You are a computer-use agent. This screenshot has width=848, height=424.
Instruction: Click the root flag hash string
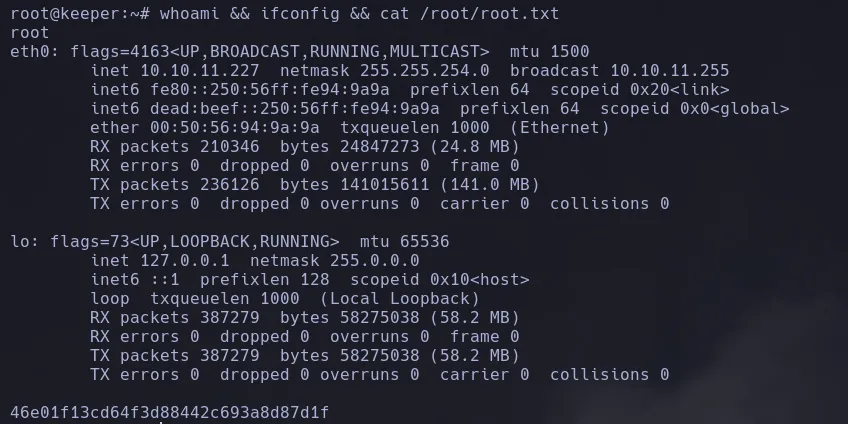170,412
